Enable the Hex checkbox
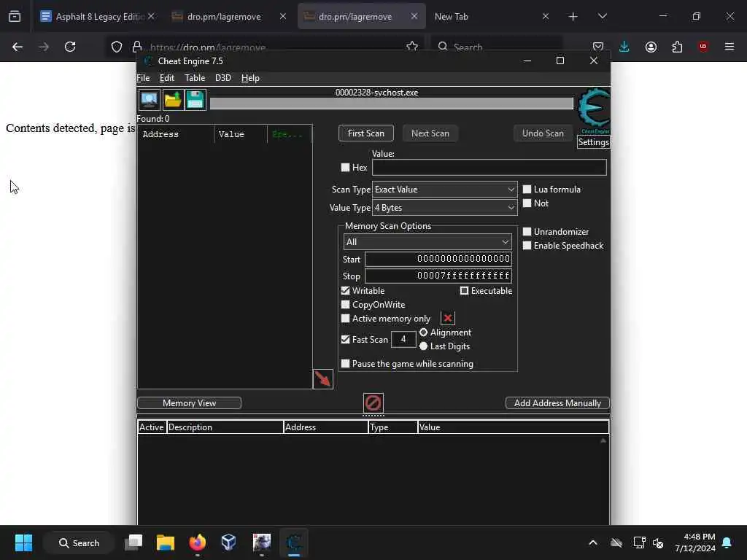747x560 pixels. click(345, 167)
